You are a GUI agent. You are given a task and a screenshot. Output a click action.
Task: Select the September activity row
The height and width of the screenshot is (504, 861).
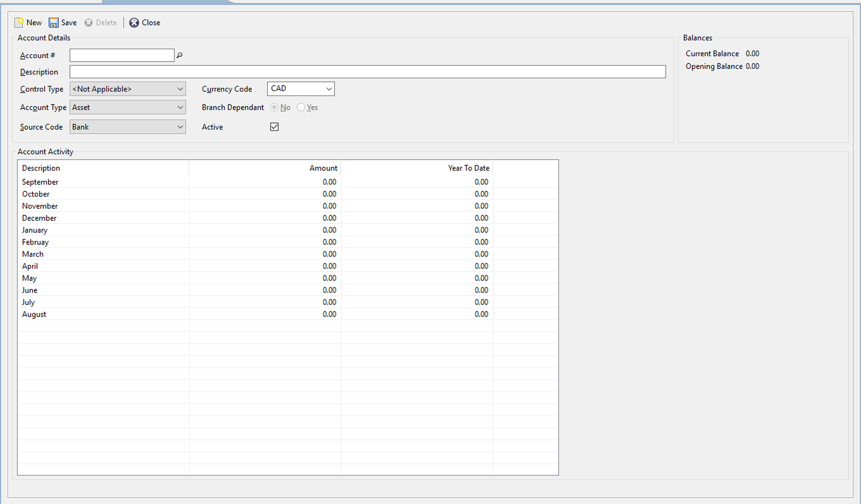coord(288,182)
